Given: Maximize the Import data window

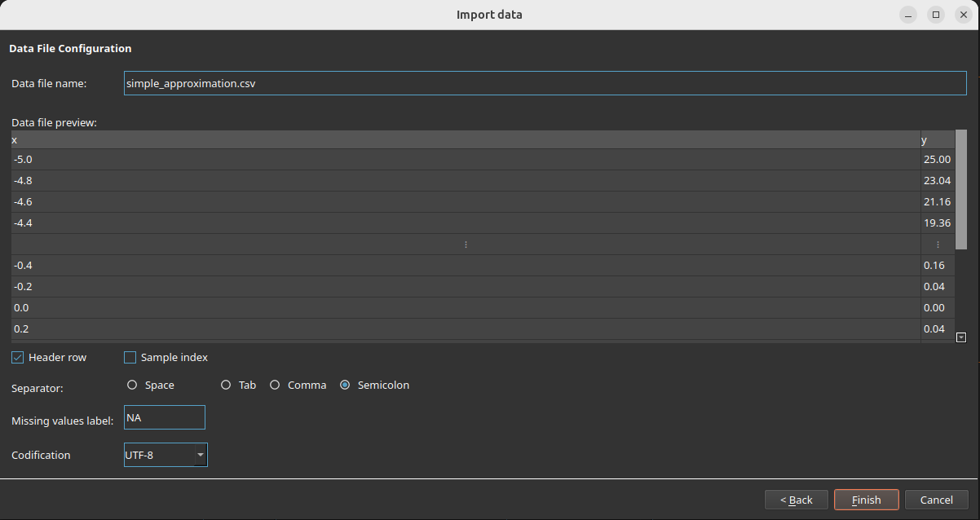Looking at the screenshot, I should [936, 15].
